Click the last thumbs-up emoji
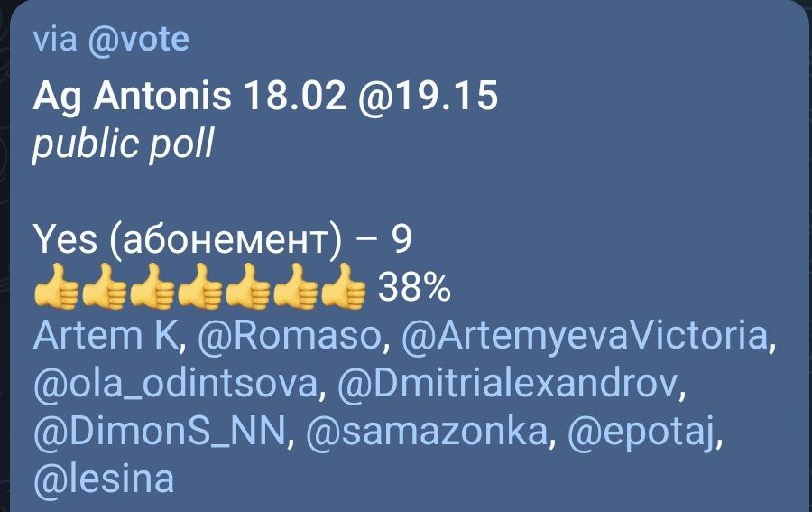The height and width of the screenshot is (512, 812). (x=344, y=290)
